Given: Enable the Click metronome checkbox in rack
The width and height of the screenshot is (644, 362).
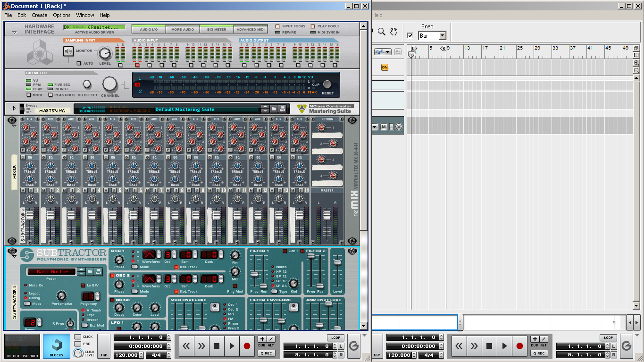Looking at the screenshot, I should tap(77, 337).
